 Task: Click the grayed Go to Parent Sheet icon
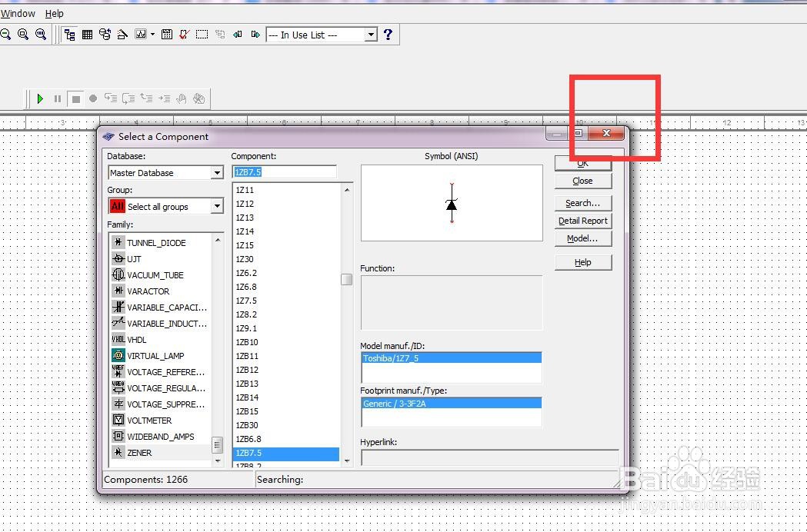220,35
